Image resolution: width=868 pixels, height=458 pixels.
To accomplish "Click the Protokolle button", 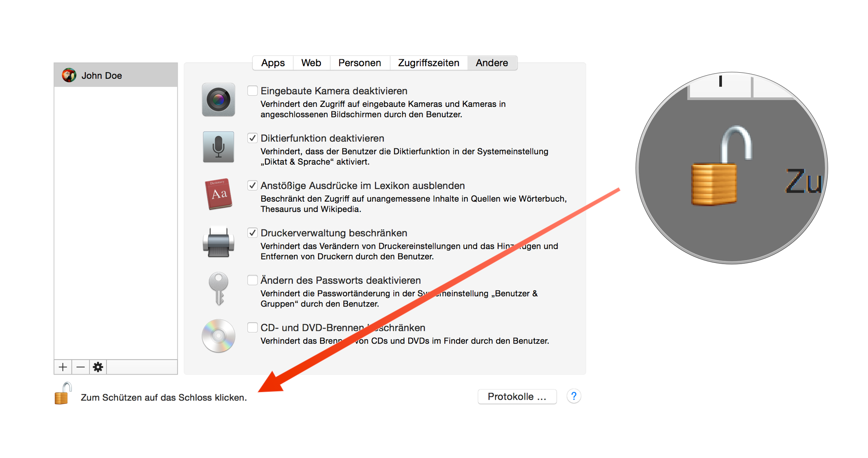I will (517, 396).
